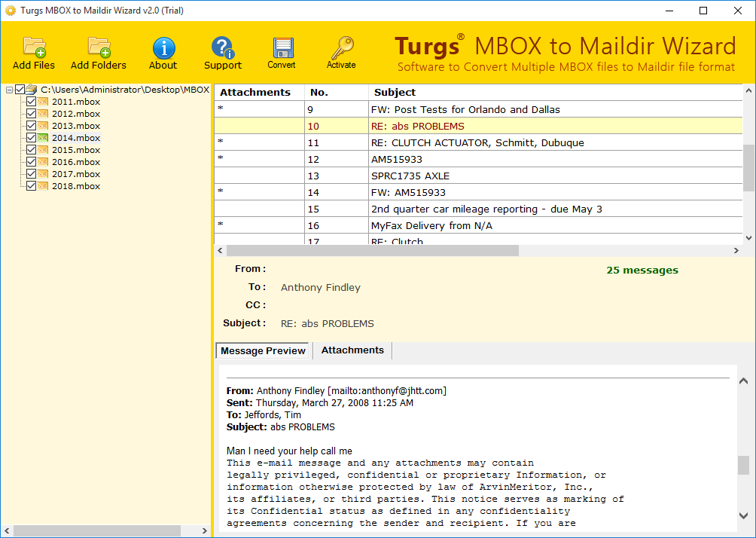Switch to the Message Preview tab
This screenshot has width=756, height=538.
(x=263, y=351)
